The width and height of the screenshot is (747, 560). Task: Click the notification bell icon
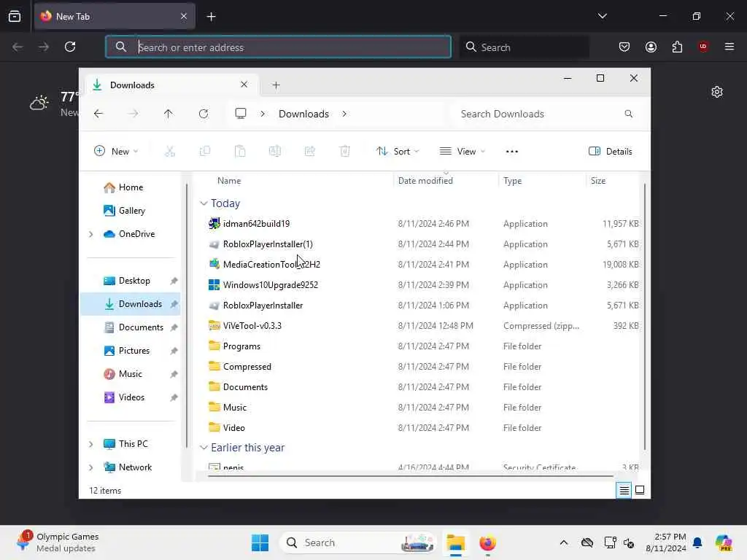tap(697, 542)
